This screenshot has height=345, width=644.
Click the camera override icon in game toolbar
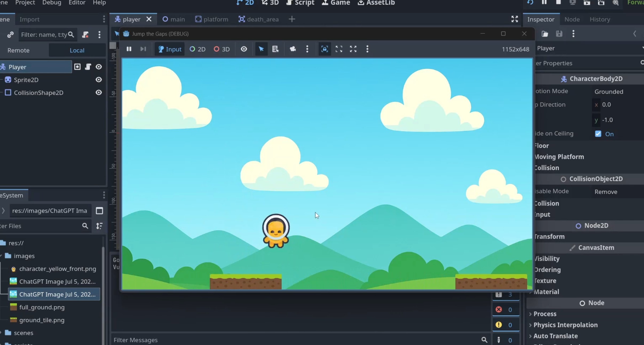click(x=293, y=49)
